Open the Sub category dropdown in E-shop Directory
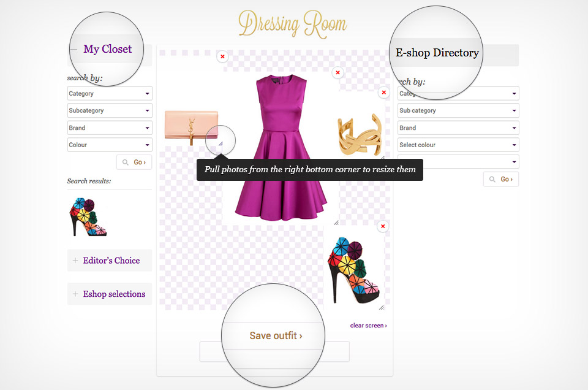Screen dimensions: 588x390 457,110
